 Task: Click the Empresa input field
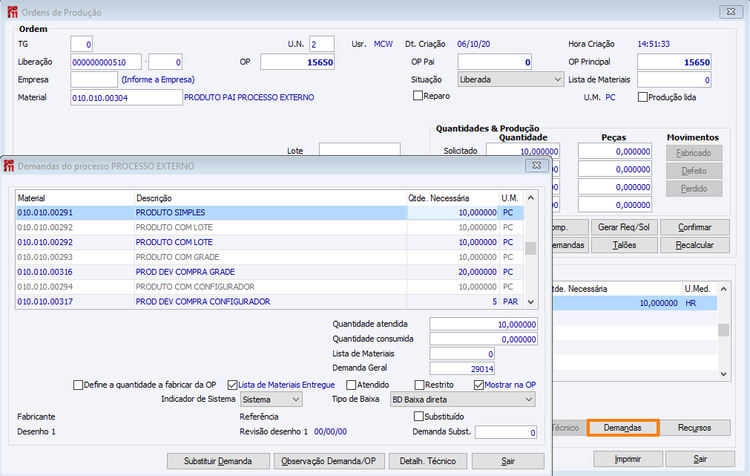coord(94,79)
